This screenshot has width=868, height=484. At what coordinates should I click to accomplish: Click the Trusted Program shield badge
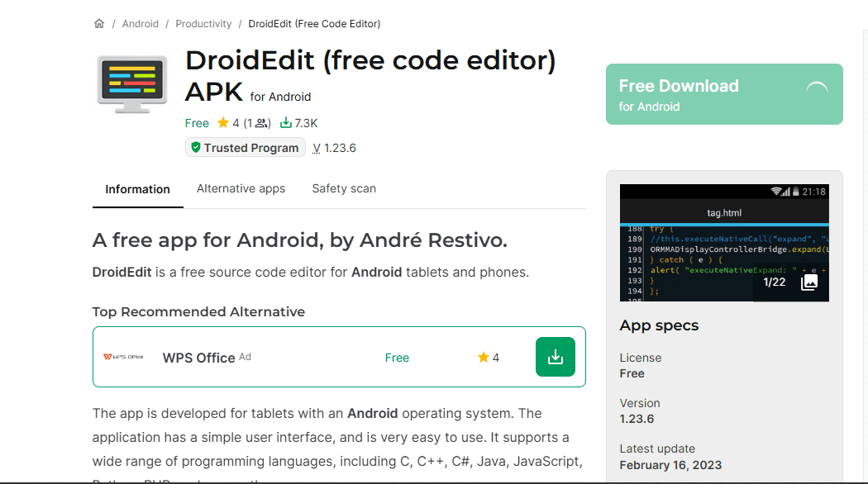(246, 148)
